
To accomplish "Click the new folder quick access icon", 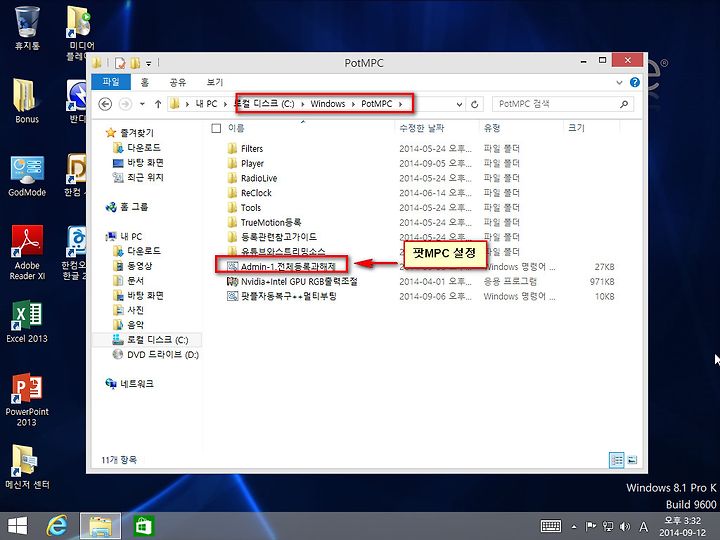I will [x=135, y=63].
